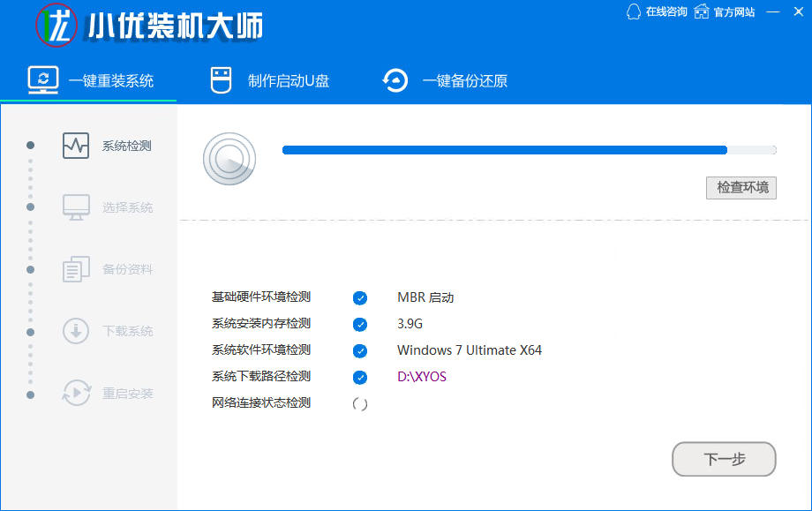This screenshot has width=812, height=511.
Task: Click 基础硬件环境检测 label
Action: (x=261, y=297)
